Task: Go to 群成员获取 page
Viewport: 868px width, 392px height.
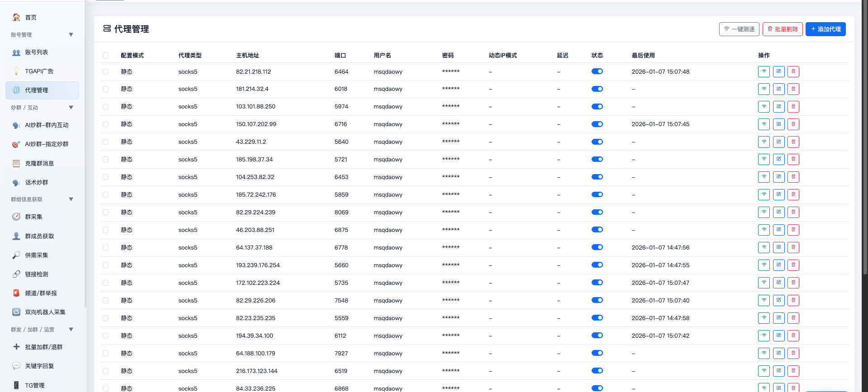Action: [x=39, y=236]
